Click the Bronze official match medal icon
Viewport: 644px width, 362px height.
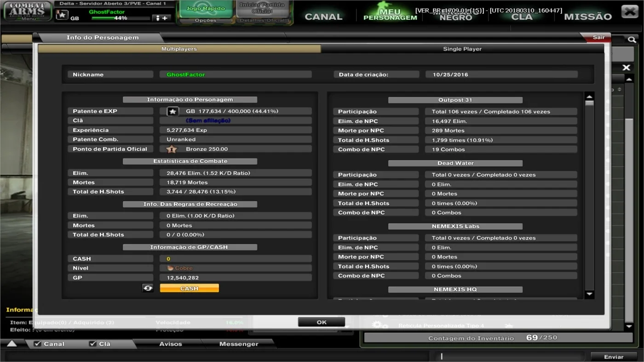tap(172, 149)
